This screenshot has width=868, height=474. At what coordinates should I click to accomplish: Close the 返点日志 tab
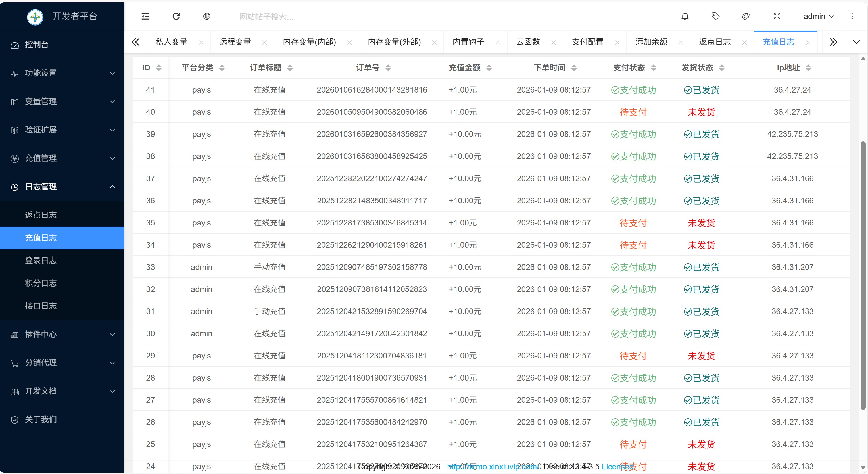pyautogui.click(x=744, y=42)
